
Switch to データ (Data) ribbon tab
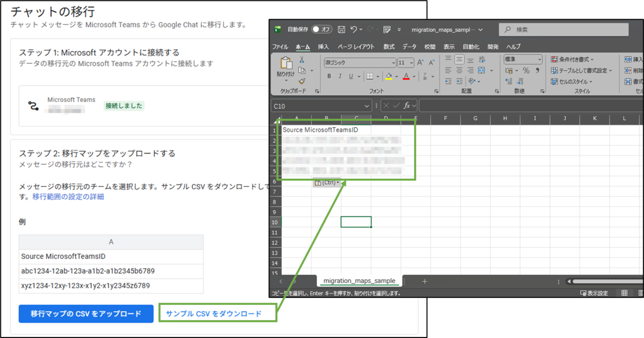(409, 47)
